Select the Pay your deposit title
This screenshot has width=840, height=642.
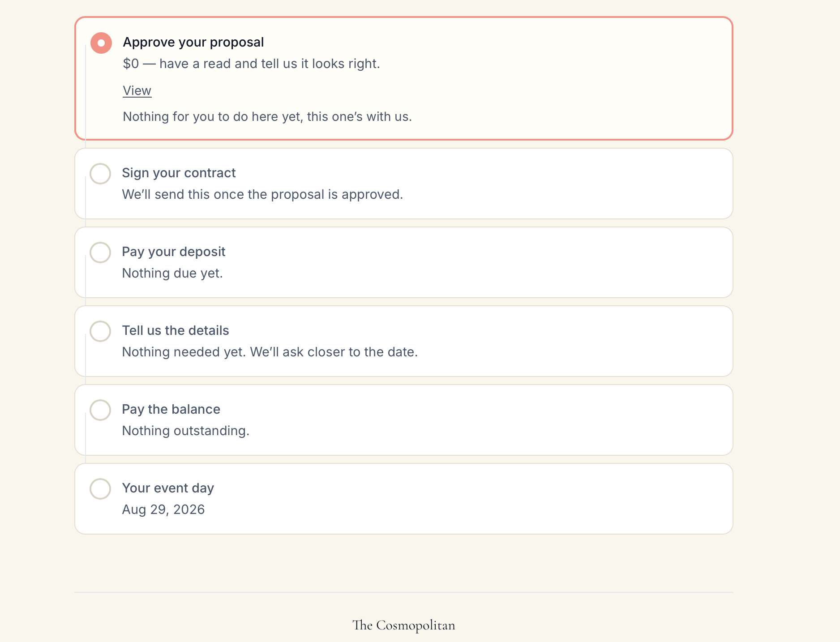(x=174, y=252)
